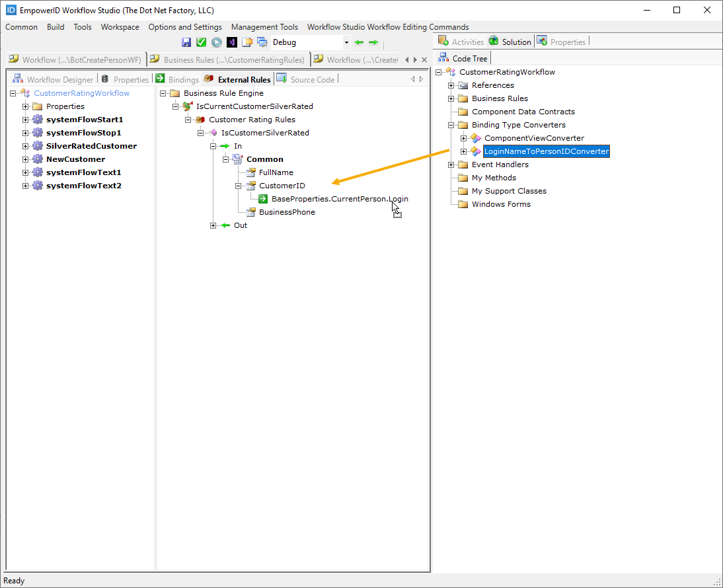Collapse the CustomerRatingWorkflow node in left tree
Image resolution: width=723 pixels, height=588 pixels.
(x=13, y=93)
